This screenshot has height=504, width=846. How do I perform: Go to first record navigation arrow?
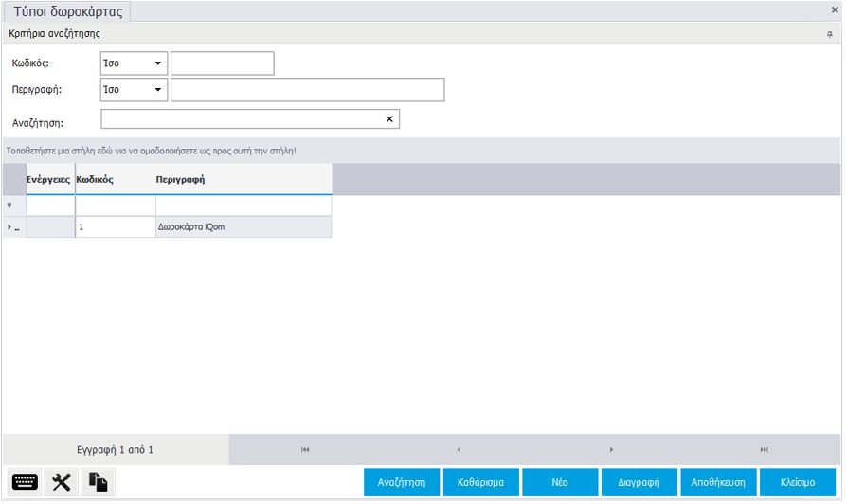305,449
